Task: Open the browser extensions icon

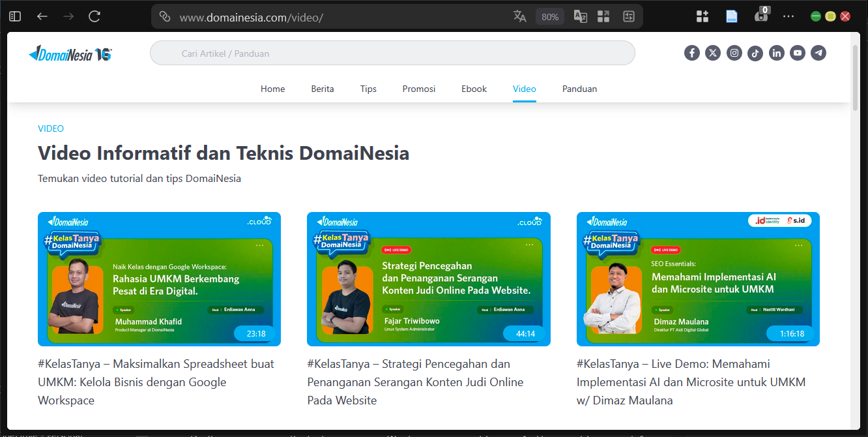Action: [x=702, y=16]
